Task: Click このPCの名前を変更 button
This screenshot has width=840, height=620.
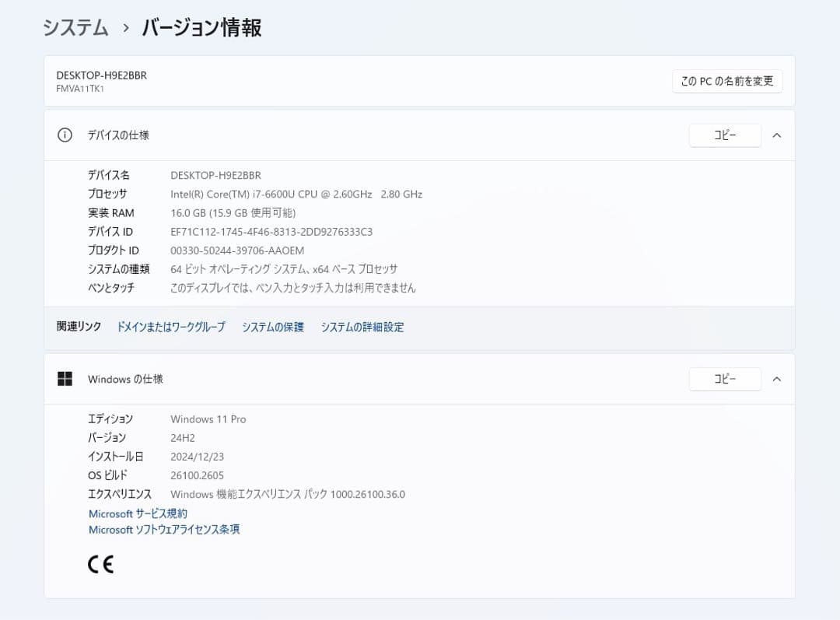Action: (x=726, y=81)
